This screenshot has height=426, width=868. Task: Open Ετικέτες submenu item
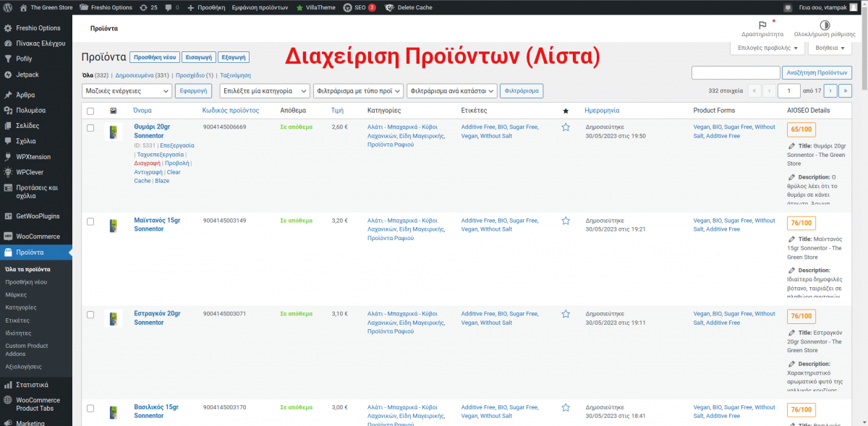click(17, 320)
